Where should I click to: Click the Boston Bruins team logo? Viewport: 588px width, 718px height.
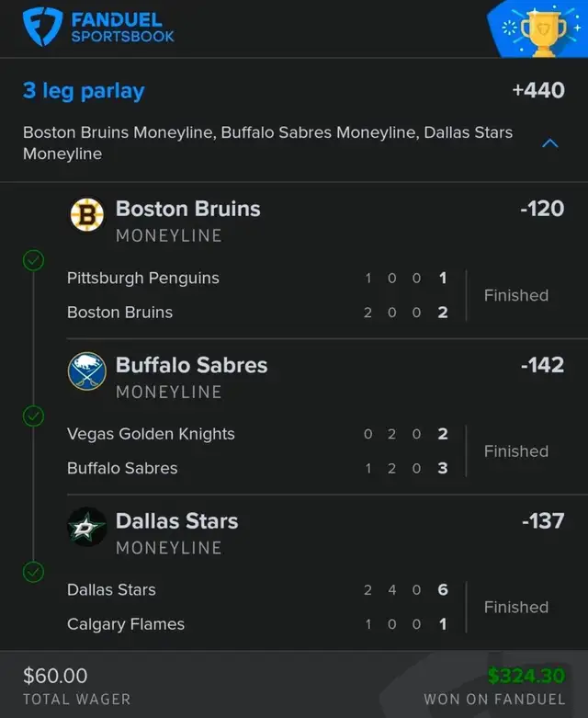87,215
